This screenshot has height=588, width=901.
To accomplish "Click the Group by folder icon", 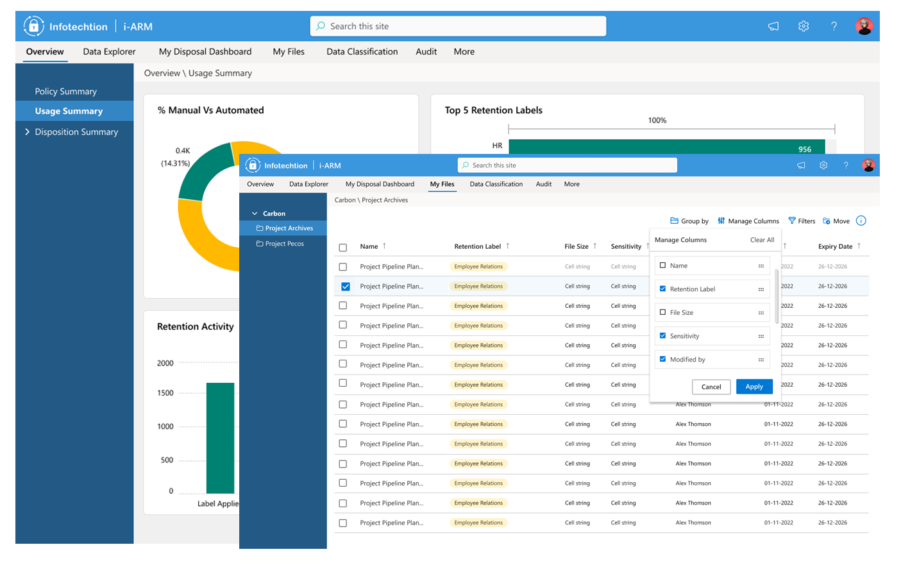I will tap(674, 221).
